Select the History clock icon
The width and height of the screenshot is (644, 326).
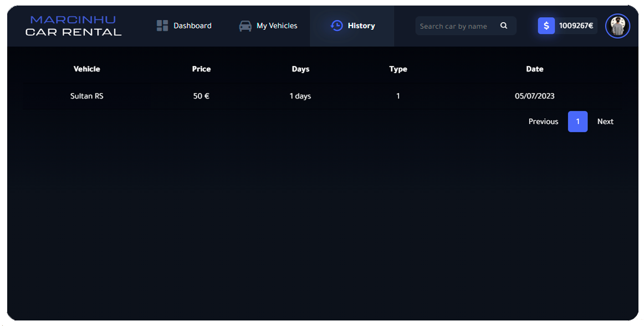tap(336, 25)
